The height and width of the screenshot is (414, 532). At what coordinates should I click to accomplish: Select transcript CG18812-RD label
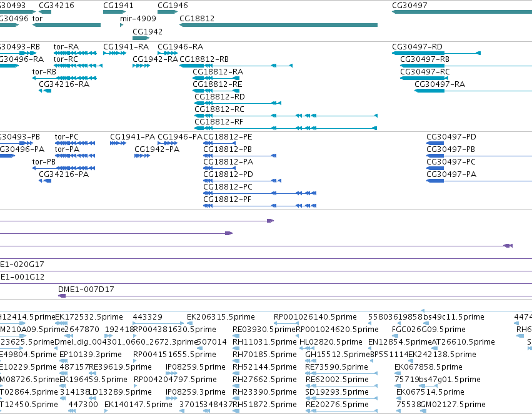pyautogui.click(x=219, y=97)
